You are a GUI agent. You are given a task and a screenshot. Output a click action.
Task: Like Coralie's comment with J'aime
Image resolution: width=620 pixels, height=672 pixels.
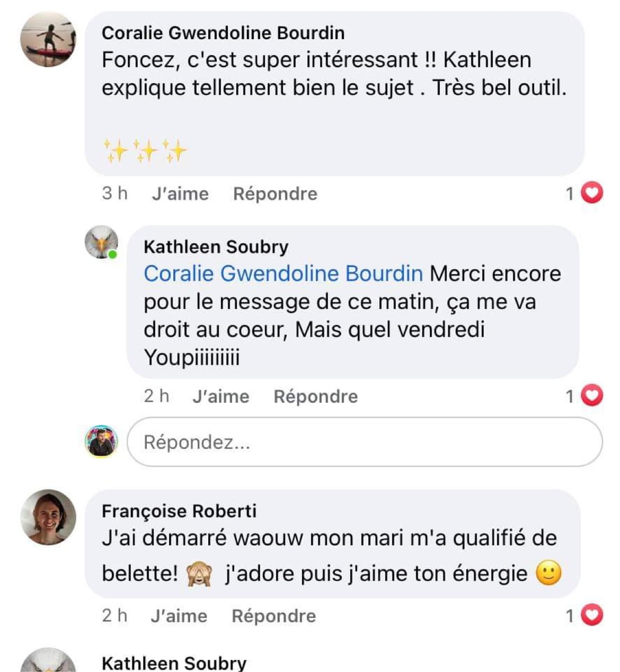click(x=180, y=194)
